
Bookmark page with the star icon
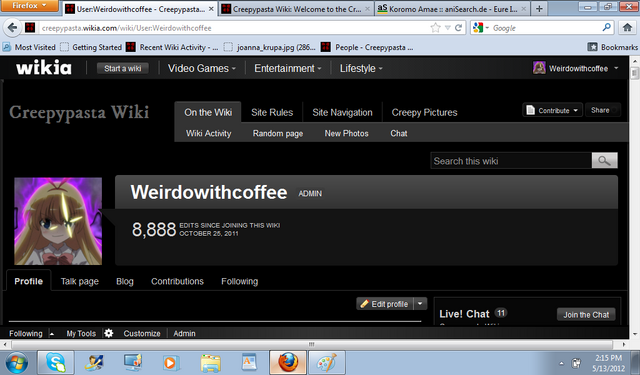click(x=436, y=28)
